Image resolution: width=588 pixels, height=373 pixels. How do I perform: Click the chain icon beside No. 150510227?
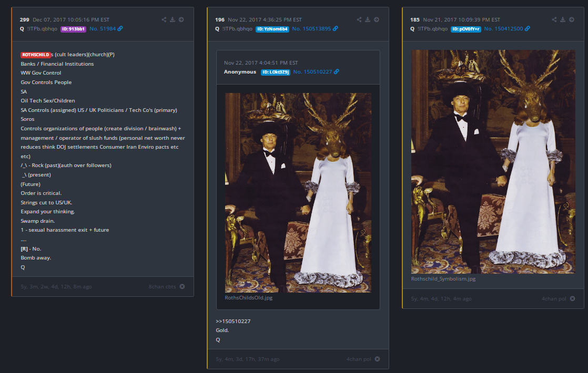[337, 71]
